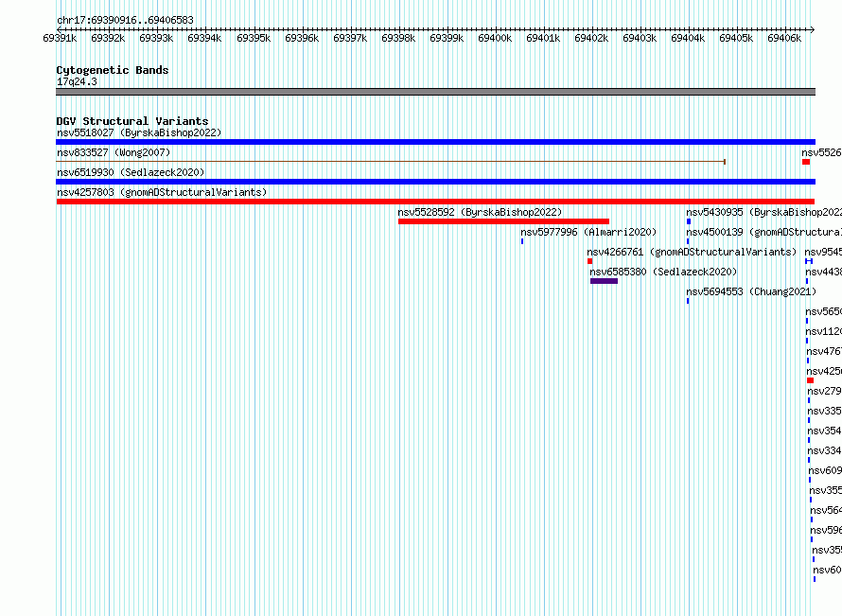Click the blue tick under nsv5694553
Viewport: 842px width, 616px height.
click(x=688, y=301)
